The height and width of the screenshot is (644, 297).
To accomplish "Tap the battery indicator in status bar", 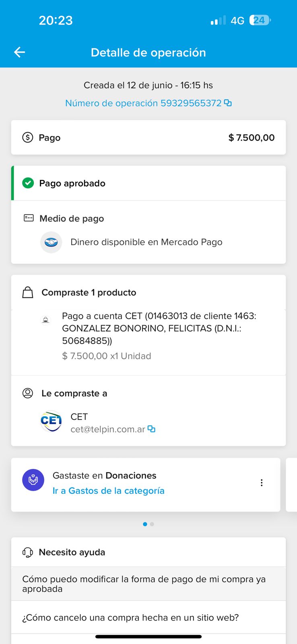I will (x=260, y=20).
